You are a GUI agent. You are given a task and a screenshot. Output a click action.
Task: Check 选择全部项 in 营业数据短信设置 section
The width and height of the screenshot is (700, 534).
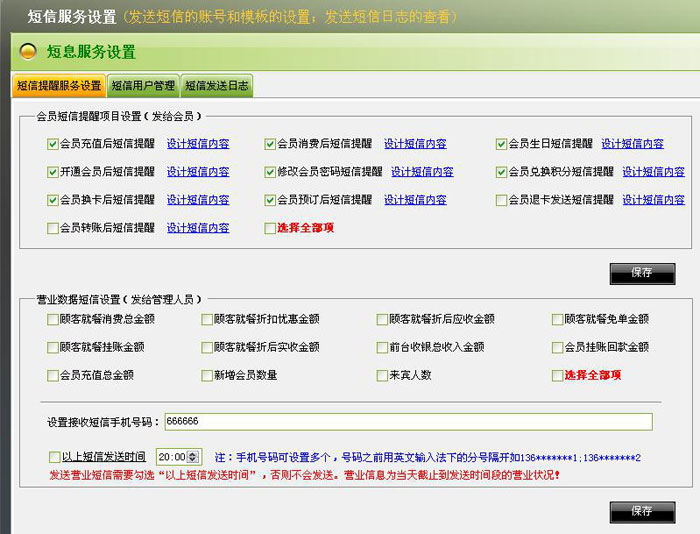point(557,376)
